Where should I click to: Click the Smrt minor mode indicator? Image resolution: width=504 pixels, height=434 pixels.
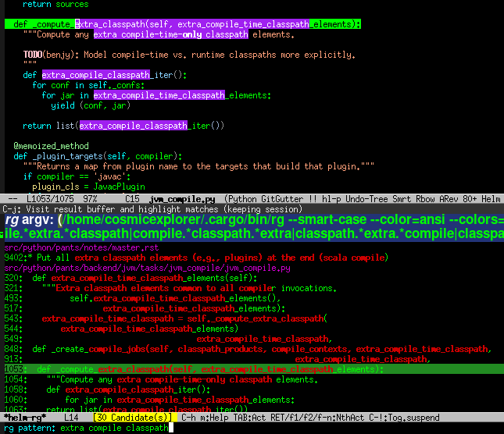pyautogui.click(x=402, y=199)
